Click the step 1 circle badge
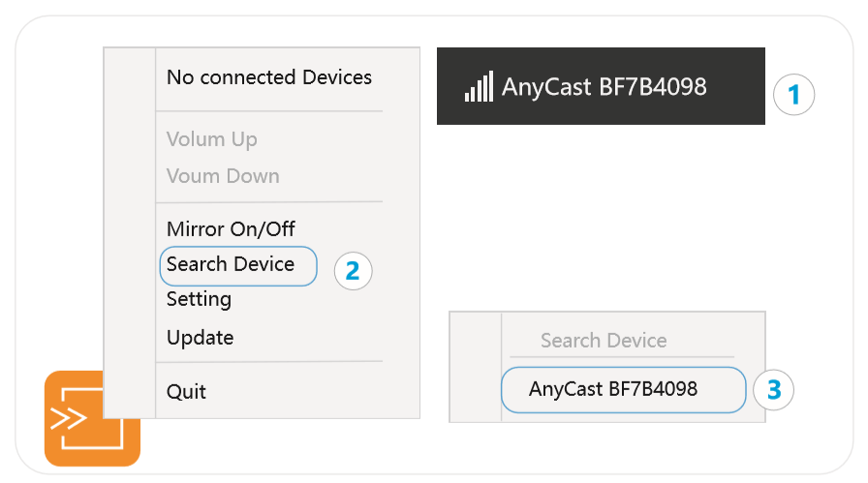 (x=794, y=95)
